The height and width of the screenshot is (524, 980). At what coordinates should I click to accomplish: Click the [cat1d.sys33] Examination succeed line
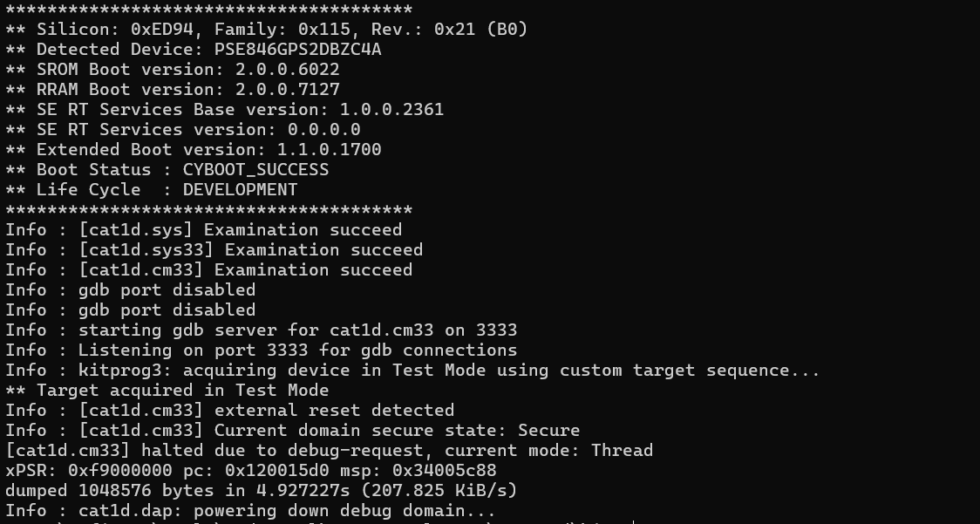point(214,250)
